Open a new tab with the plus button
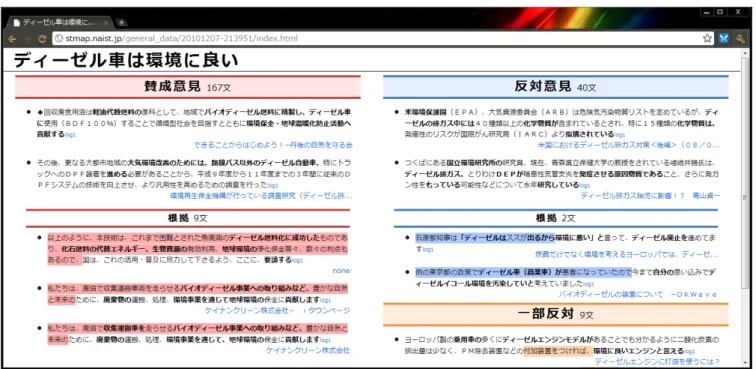This screenshot has height=369, width=756. coord(122,23)
